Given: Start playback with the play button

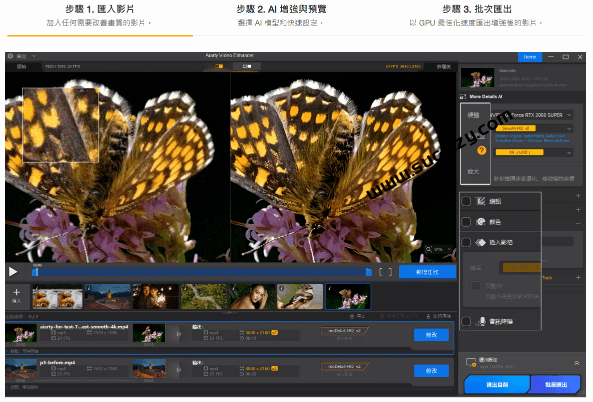Looking at the screenshot, I should (x=13, y=272).
